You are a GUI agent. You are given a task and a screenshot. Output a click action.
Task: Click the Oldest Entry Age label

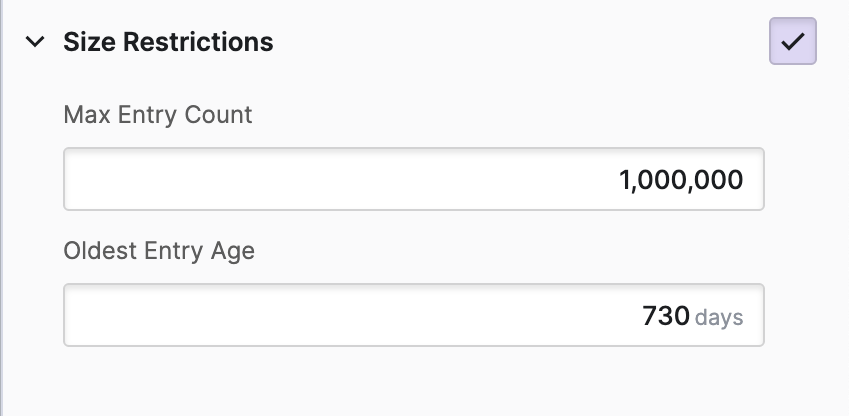point(159,251)
